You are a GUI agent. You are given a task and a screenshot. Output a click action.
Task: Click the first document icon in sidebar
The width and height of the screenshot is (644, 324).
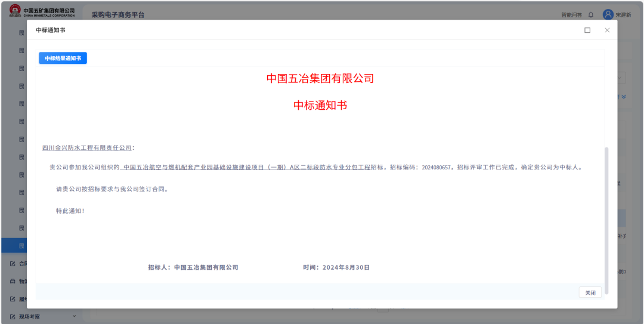click(x=21, y=33)
